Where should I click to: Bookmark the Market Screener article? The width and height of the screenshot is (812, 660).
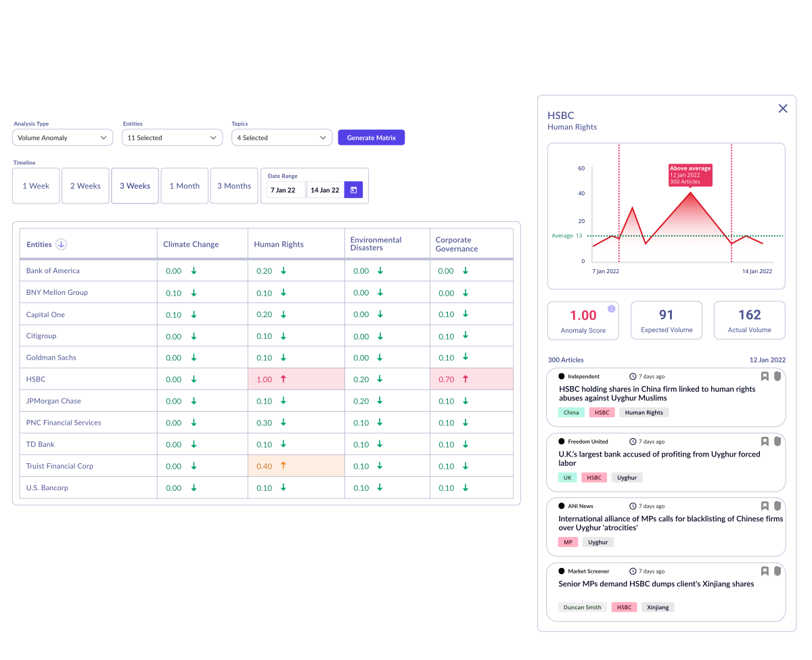(765, 571)
